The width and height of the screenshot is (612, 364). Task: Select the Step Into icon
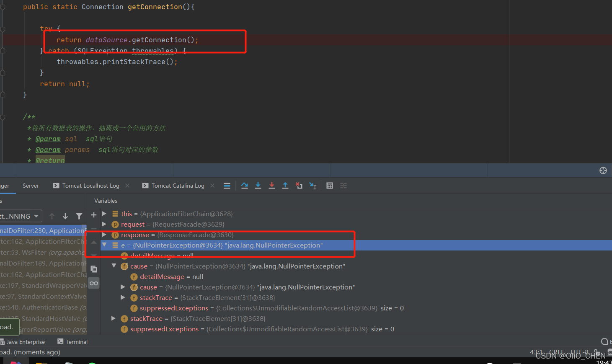(x=258, y=186)
